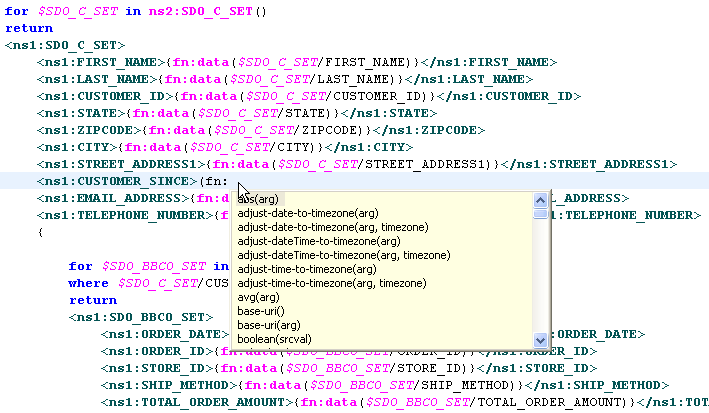Pick adjust-time-to-timezone(arg, timezone) entry

pos(332,283)
